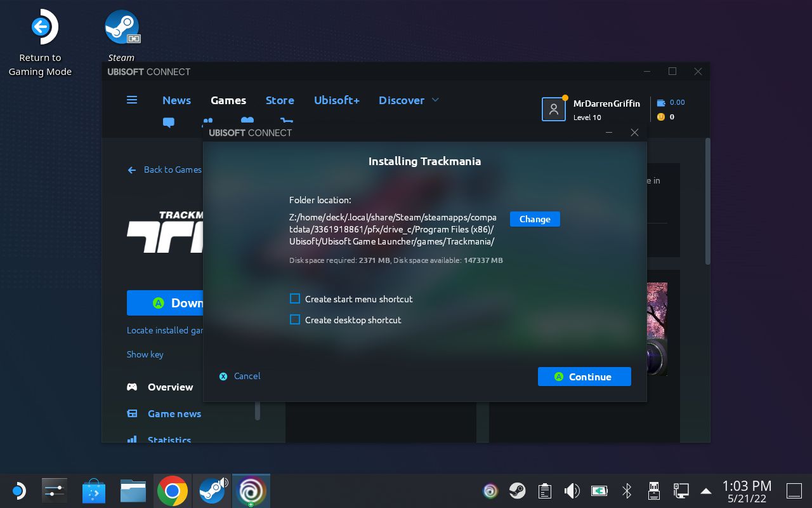Screen dimensions: 812x508
Task: Click the back arrow beside Back to Games
Action: tap(131, 170)
